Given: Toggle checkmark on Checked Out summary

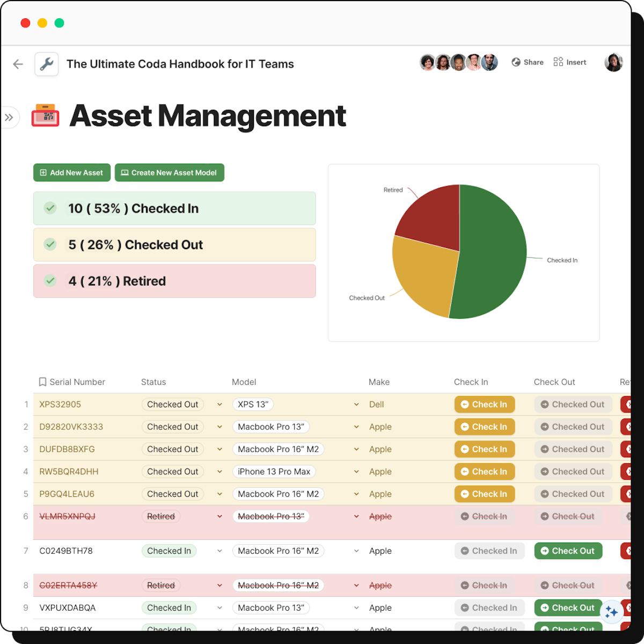Looking at the screenshot, I should coord(50,245).
